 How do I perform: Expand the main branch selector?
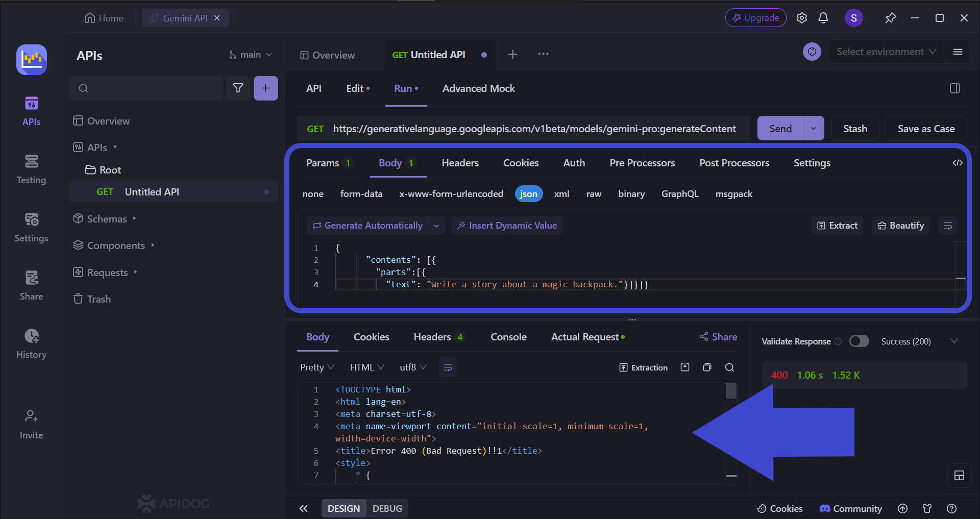coord(250,54)
